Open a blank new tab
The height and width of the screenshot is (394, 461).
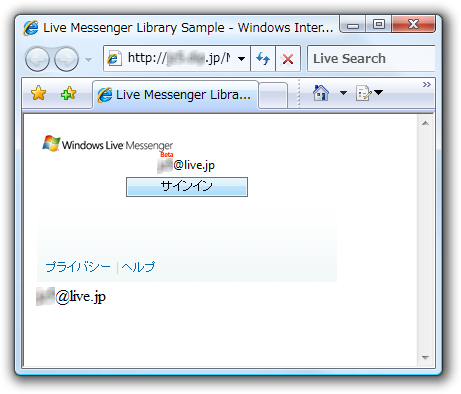[x=273, y=95]
